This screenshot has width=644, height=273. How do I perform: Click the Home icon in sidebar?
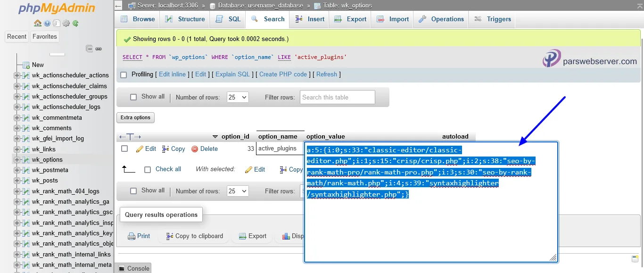tap(38, 23)
